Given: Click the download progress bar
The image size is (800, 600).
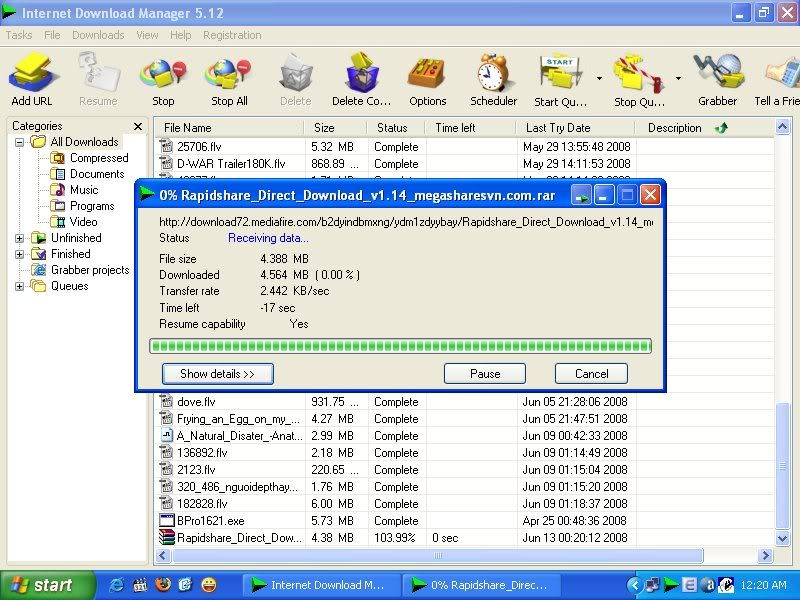Looking at the screenshot, I should (x=401, y=346).
